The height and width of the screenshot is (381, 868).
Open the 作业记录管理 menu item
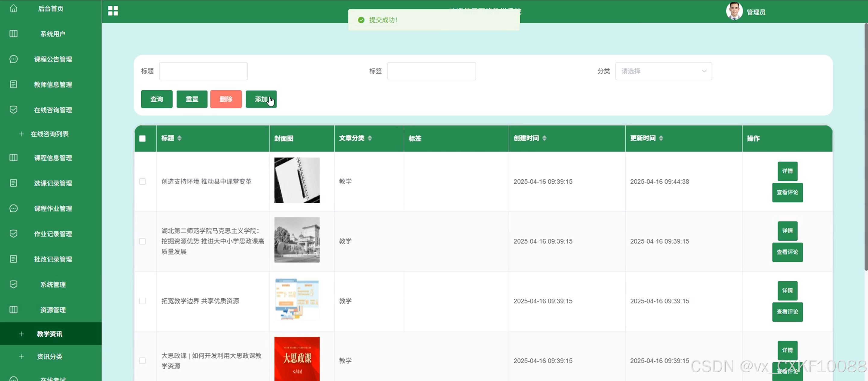[53, 234]
